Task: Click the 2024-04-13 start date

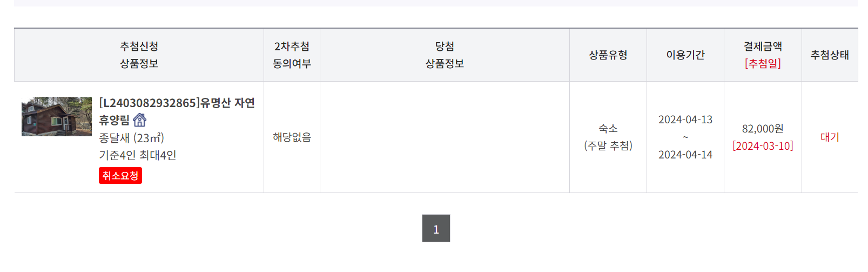Action: pyautogui.click(x=685, y=120)
